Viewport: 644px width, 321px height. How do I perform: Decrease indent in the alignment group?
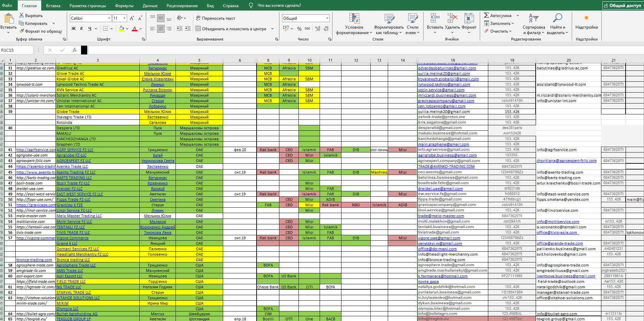pos(180,29)
